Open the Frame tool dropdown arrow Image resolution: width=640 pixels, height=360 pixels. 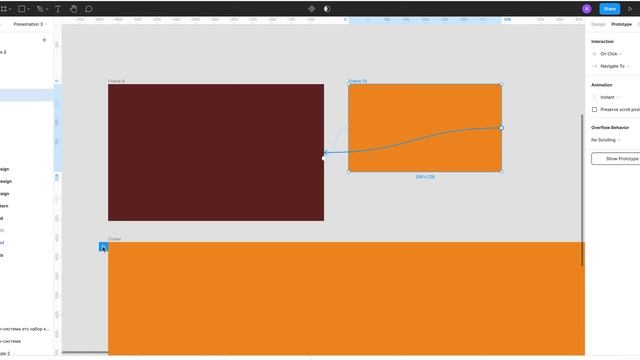click(10, 9)
